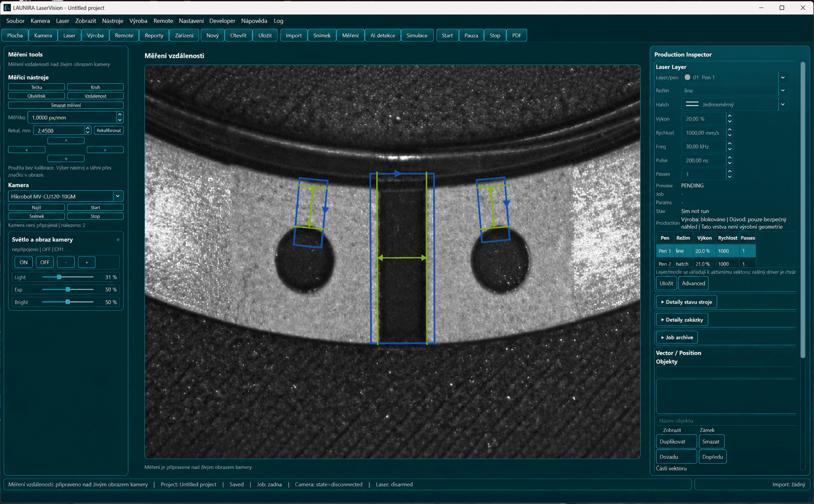Screen dimensions: 814x504
Task: Adjust the Exp slider
Action: click(x=68, y=290)
